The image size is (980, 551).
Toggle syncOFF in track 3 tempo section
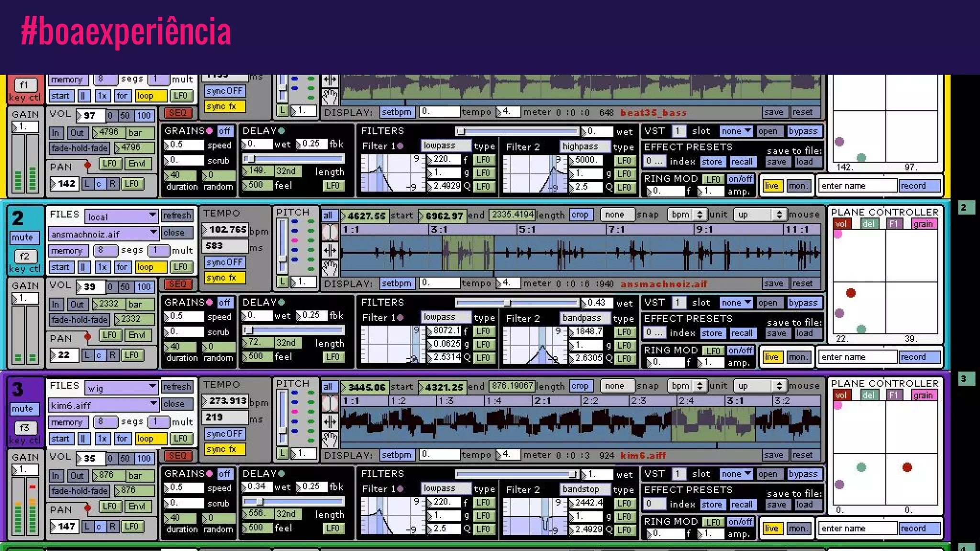(x=225, y=434)
